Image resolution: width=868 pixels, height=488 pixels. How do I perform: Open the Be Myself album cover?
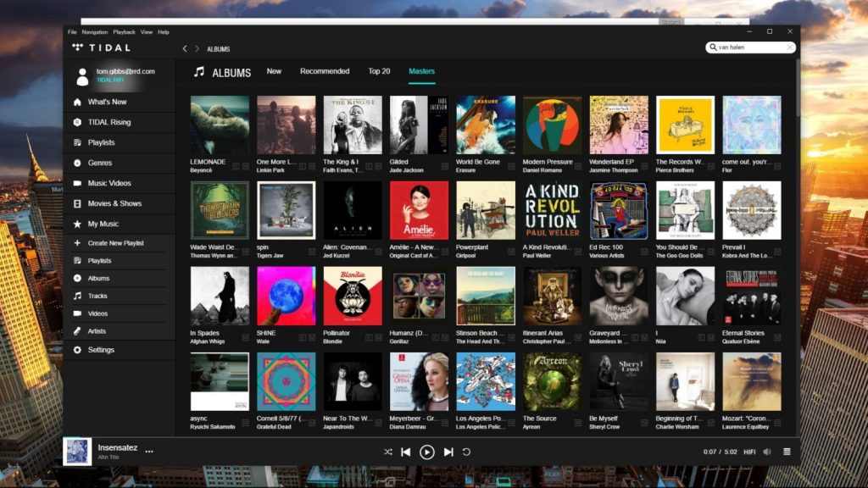click(x=618, y=382)
